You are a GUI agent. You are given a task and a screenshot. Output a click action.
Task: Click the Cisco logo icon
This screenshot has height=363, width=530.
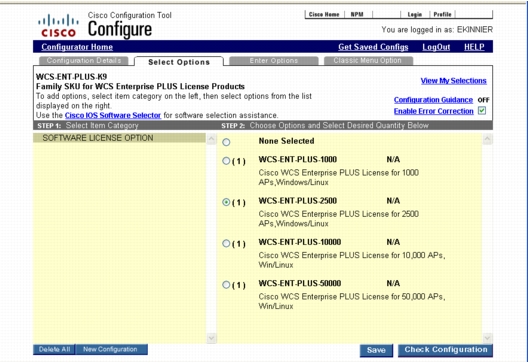tap(58, 25)
